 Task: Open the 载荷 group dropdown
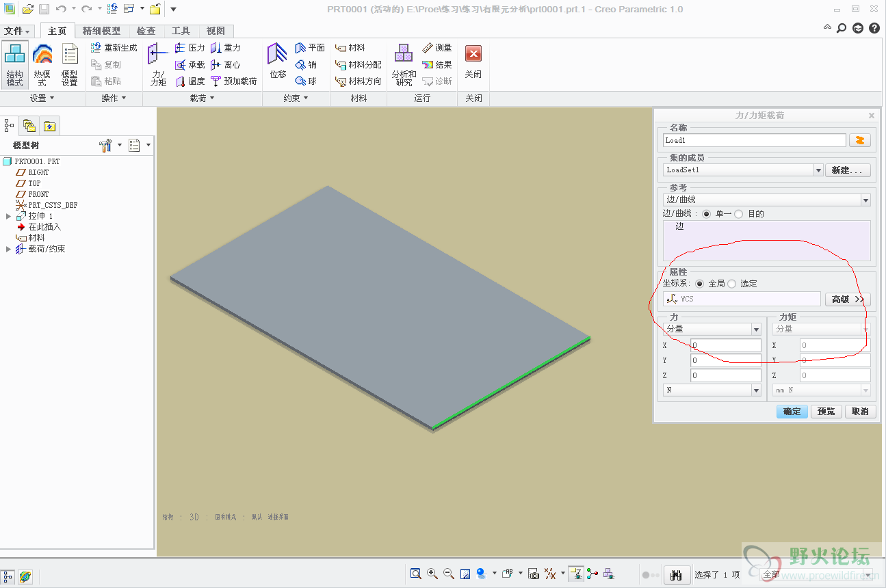click(202, 98)
